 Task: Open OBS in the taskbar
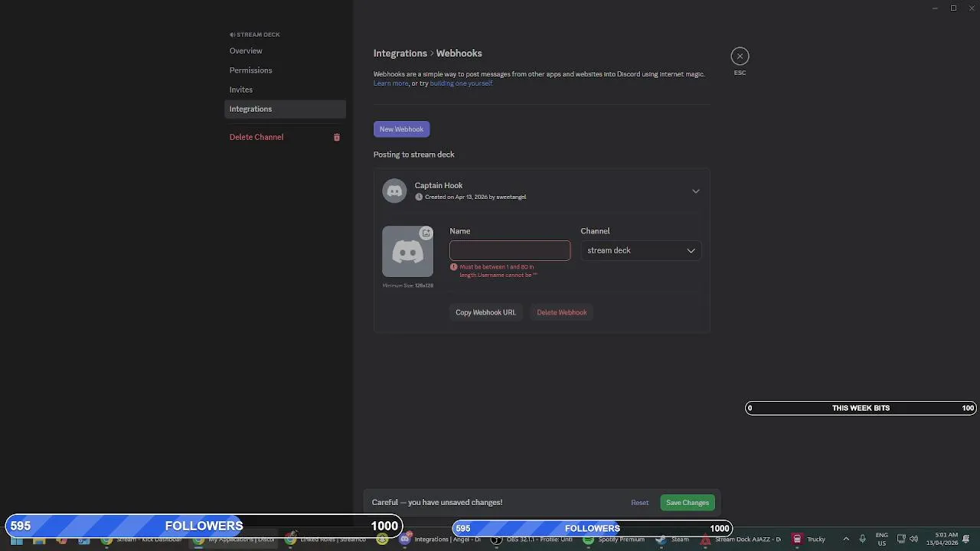(x=533, y=540)
